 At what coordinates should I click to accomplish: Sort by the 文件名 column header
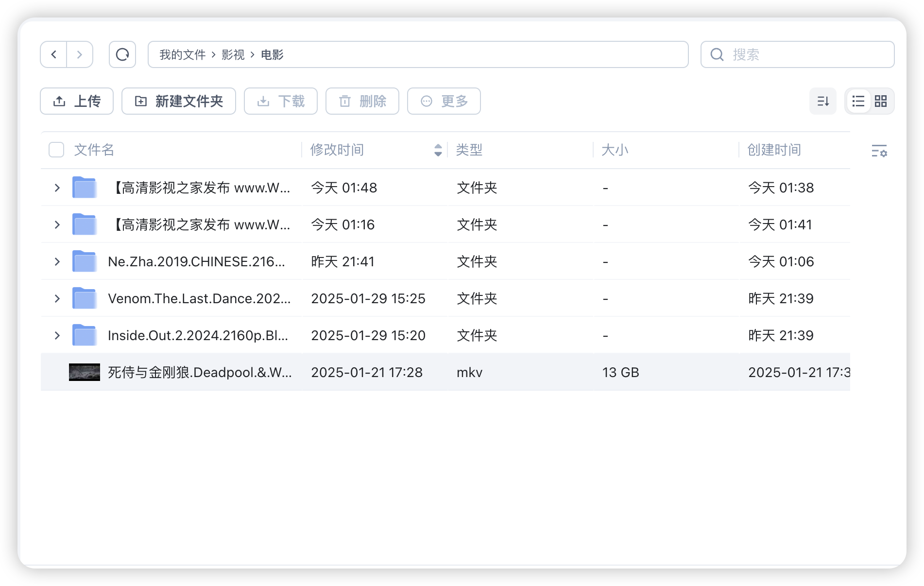[94, 150]
